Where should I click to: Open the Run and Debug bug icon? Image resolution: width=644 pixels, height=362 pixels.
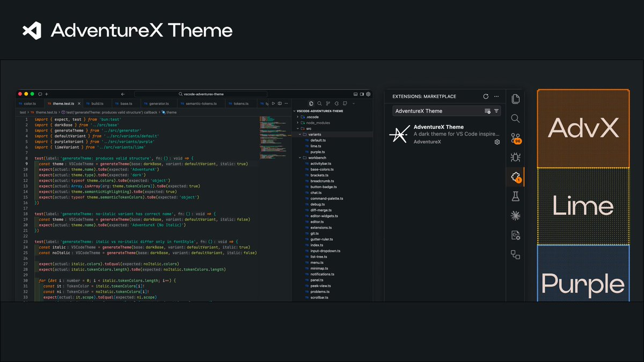coord(516,158)
